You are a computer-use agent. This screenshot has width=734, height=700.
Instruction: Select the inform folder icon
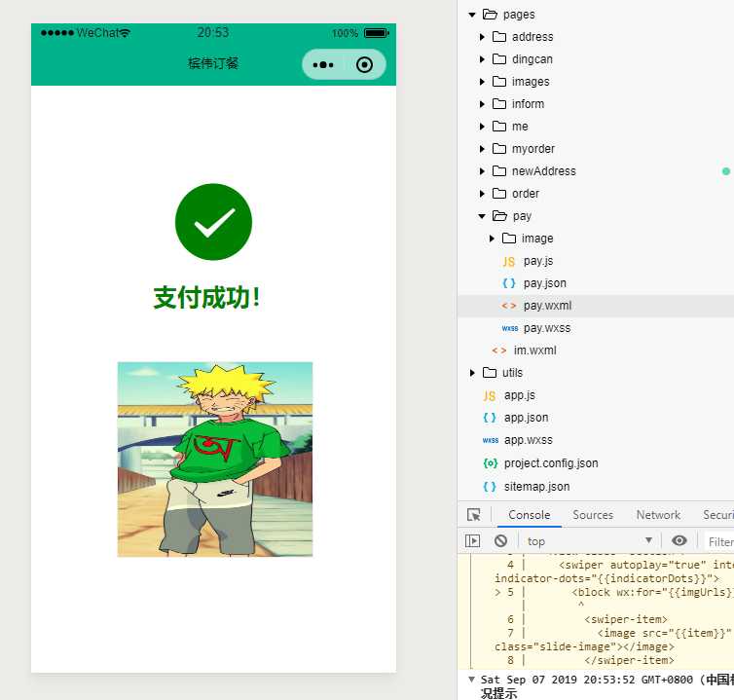coord(499,103)
